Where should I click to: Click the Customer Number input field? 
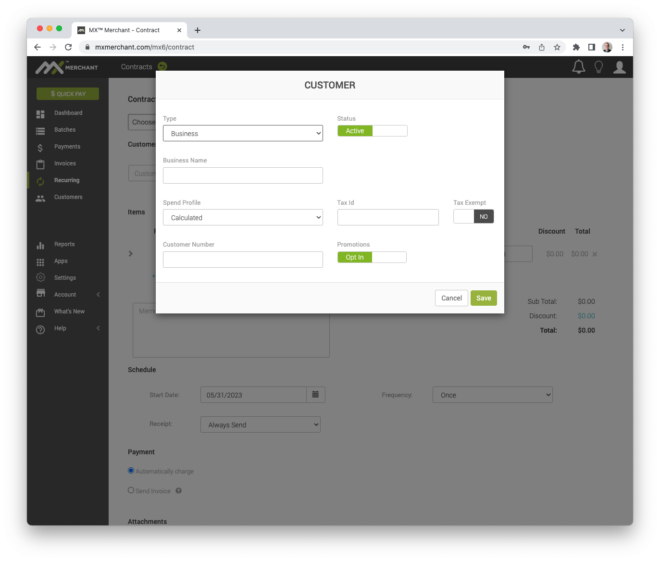pos(243,260)
